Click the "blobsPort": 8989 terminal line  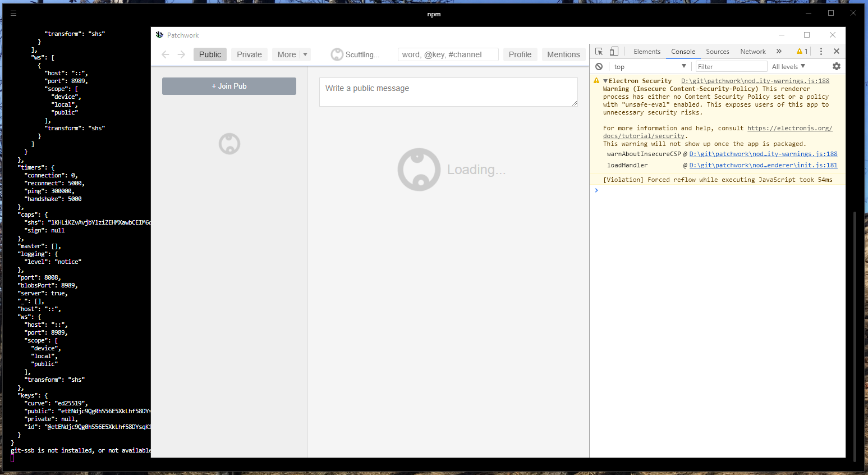pos(48,285)
